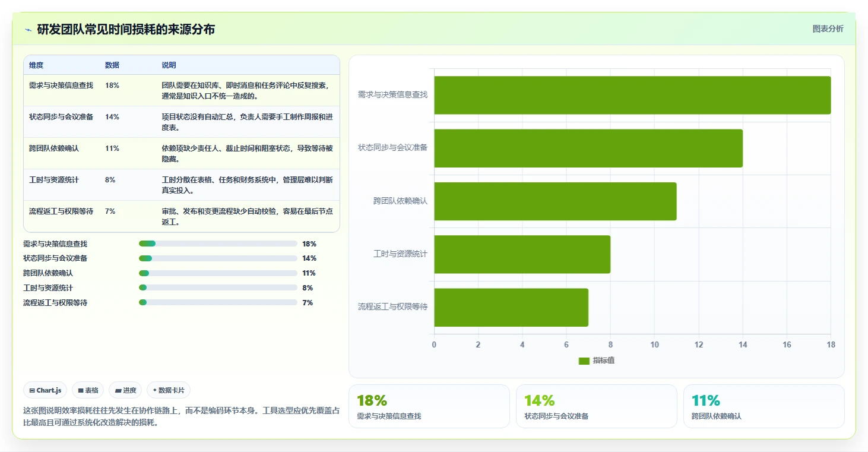Click the 工时与资源统计 bar in the chart
Viewport: 868px width, 452px height.
point(522,254)
